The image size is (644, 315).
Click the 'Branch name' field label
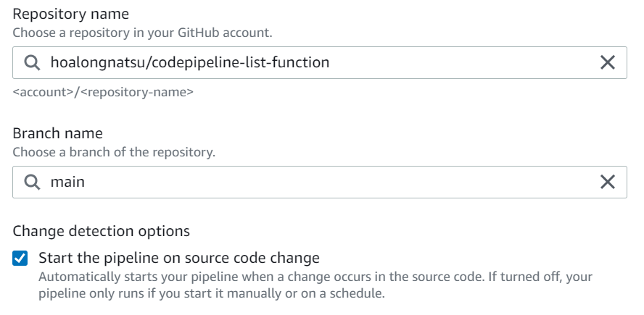57,134
